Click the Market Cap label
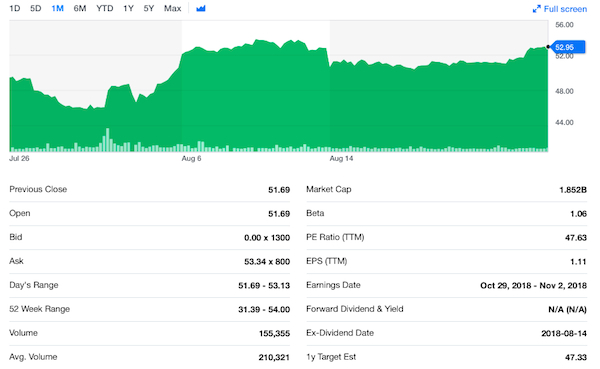The width and height of the screenshot is (600, 369). click(x=329, y=189)
